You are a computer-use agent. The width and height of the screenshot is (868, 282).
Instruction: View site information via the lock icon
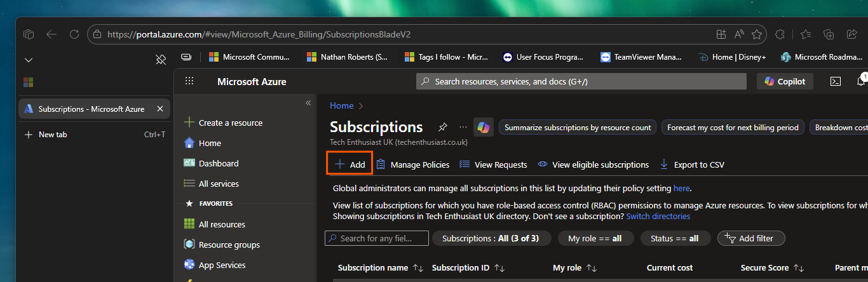click(97, 34)
